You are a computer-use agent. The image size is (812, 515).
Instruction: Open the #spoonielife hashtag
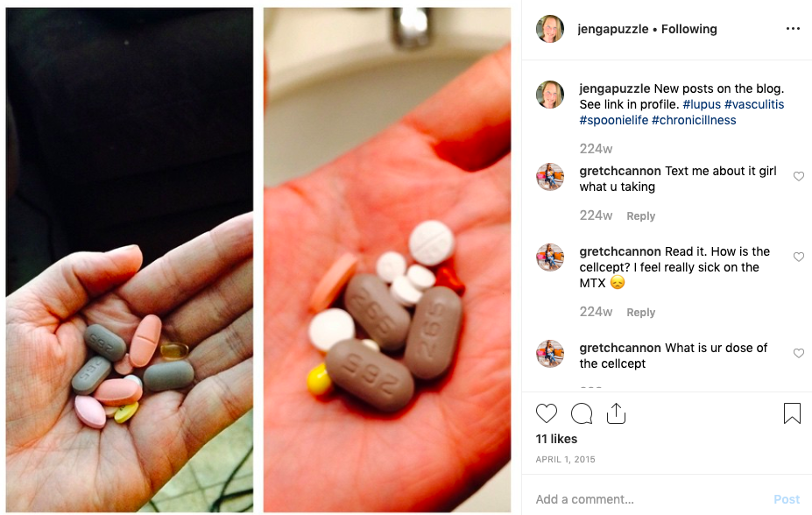(614, 120)
